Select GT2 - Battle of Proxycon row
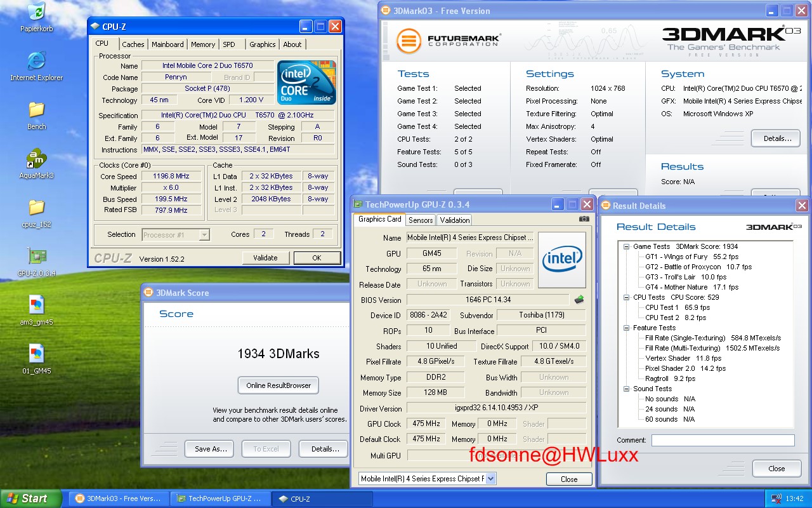Screen dimensions: 812x508 pyautogui.click(x=698, y=267)
